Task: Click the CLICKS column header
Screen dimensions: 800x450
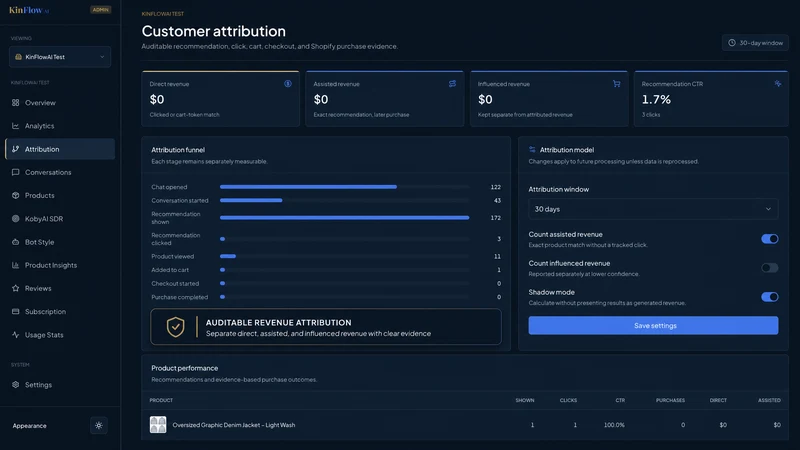Action: [568, 401]
